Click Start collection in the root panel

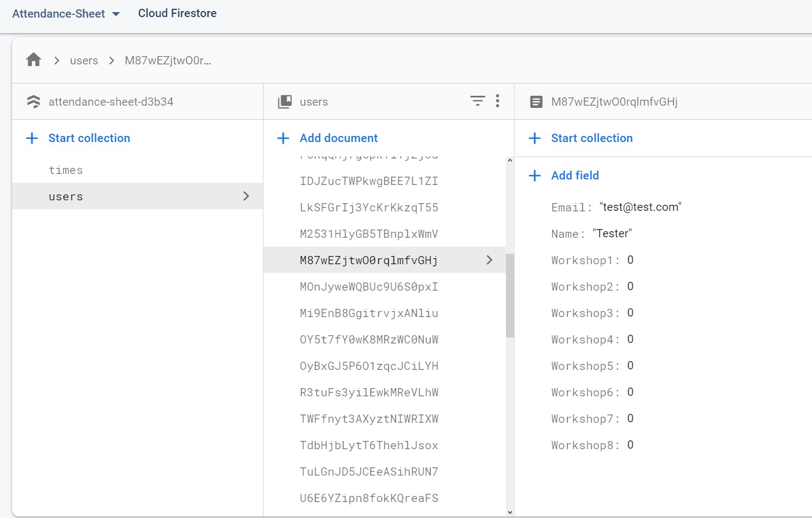pyautogui.click(x=89, y=138)
